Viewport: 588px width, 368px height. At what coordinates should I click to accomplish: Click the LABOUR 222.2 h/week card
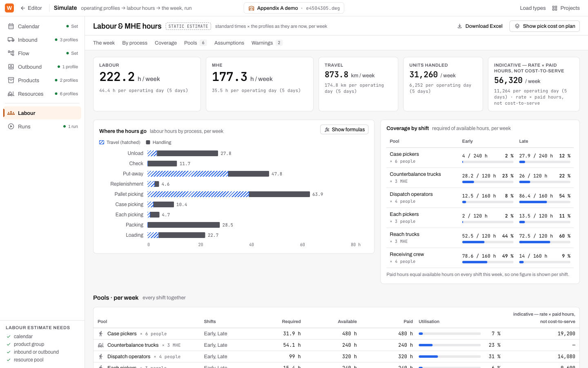(147, 84)
